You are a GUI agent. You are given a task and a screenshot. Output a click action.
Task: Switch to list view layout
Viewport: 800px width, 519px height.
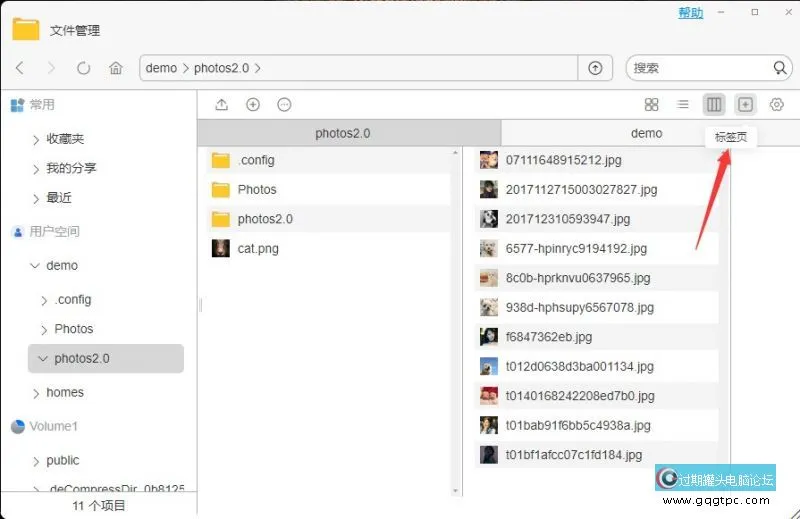pyautogui.click(x=683, y=104)
